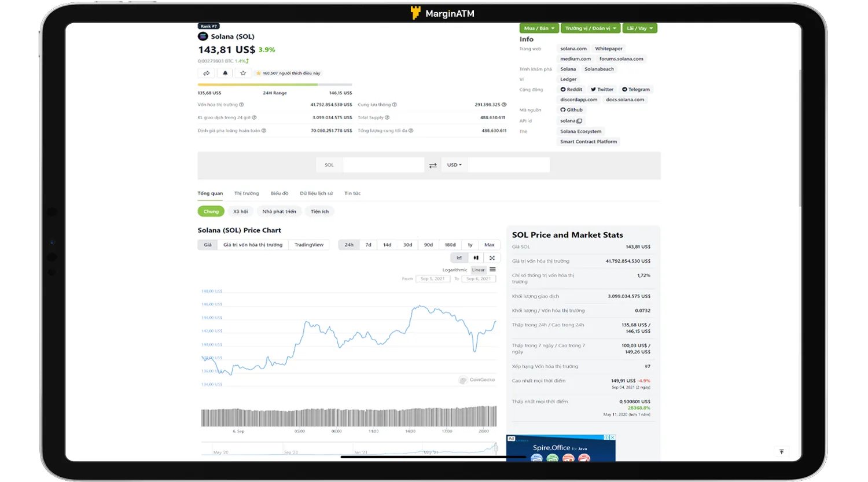Switch to the Thị trường tab
The image size is (868, 482).
[x=247, y=193]
